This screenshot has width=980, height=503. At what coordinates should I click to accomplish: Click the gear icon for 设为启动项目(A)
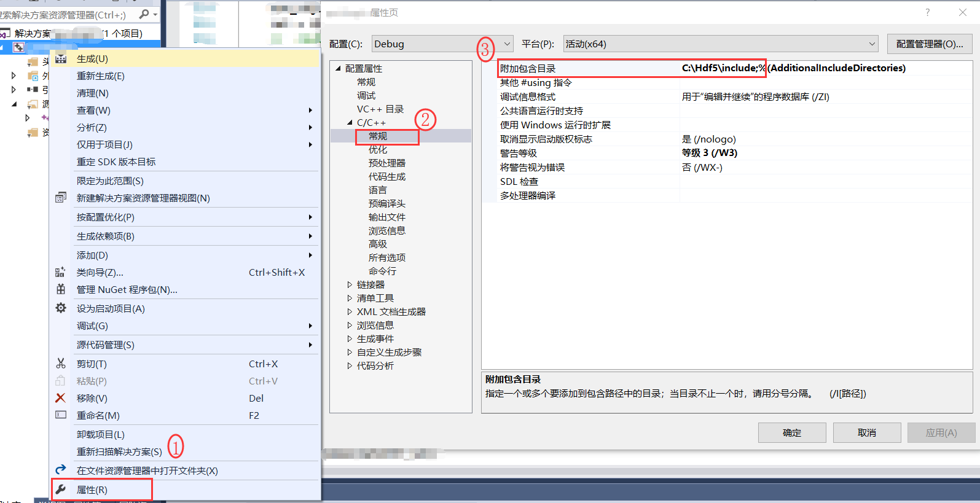point(61,308)
